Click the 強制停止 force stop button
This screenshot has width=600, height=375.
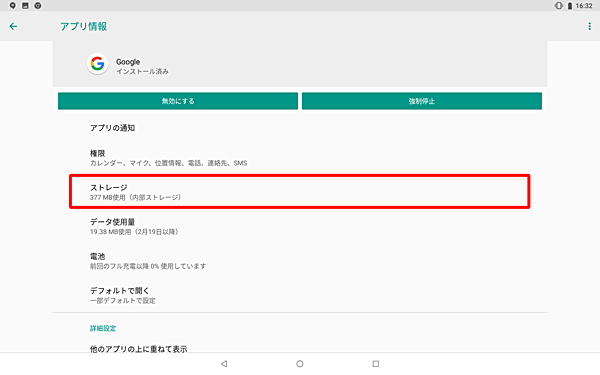pyautogui.click(x=422, y=101)
